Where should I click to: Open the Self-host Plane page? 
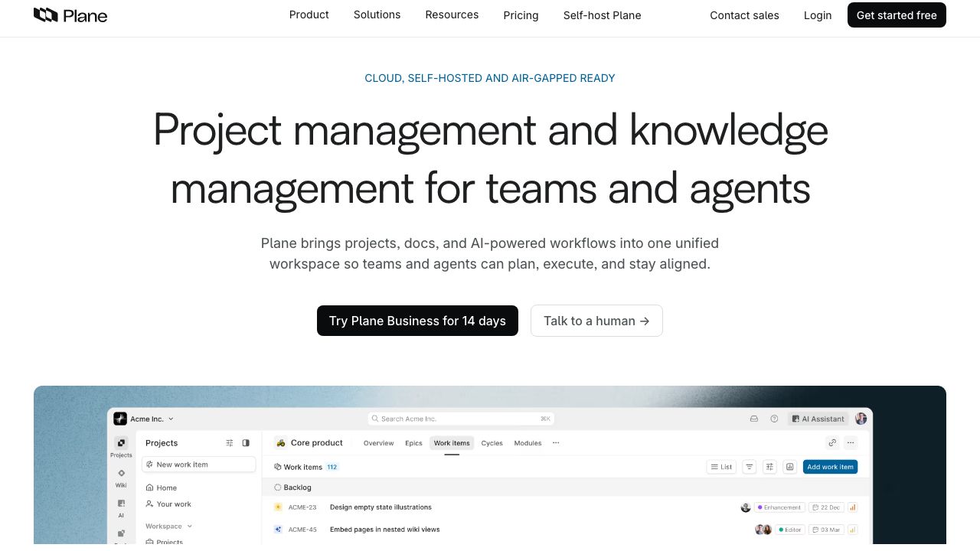pyautogui.click(x=603, y=15)
